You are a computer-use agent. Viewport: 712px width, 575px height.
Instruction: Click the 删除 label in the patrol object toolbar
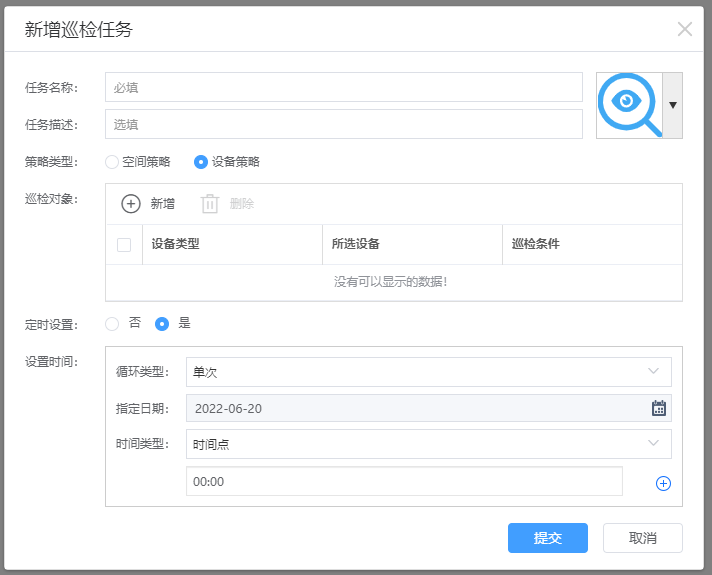[x=242, y=203]
